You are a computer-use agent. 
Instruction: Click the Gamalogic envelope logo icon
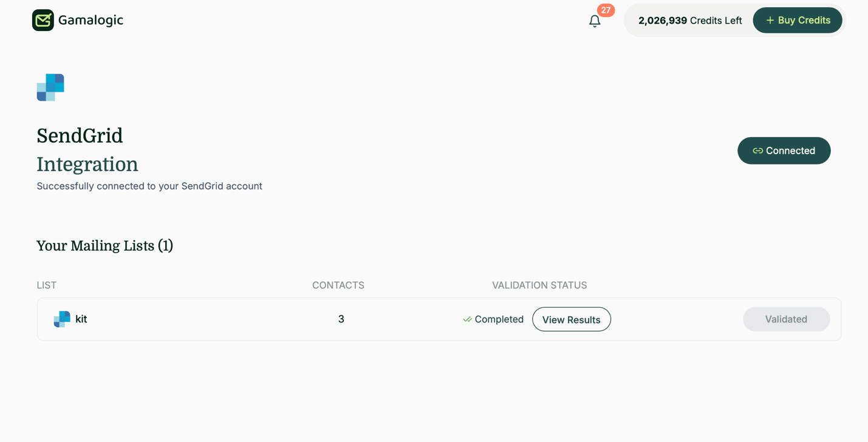click(43, 19)
